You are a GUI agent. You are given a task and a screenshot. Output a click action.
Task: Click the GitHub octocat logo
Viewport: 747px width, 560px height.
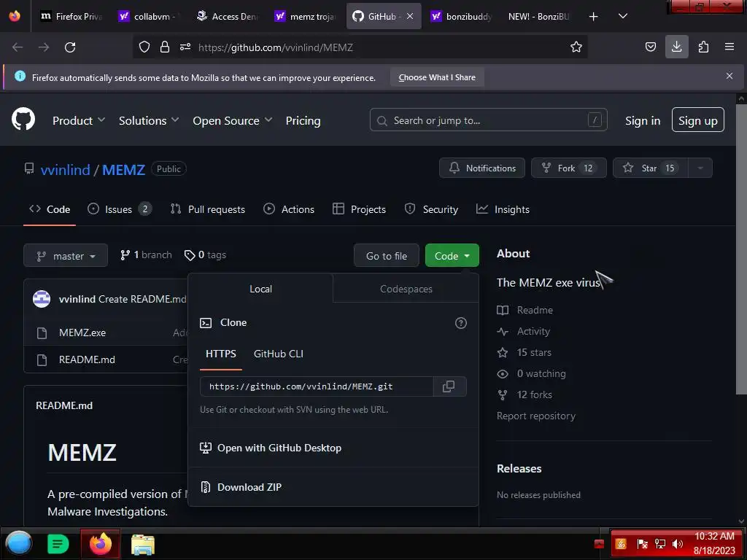(23, 119)
